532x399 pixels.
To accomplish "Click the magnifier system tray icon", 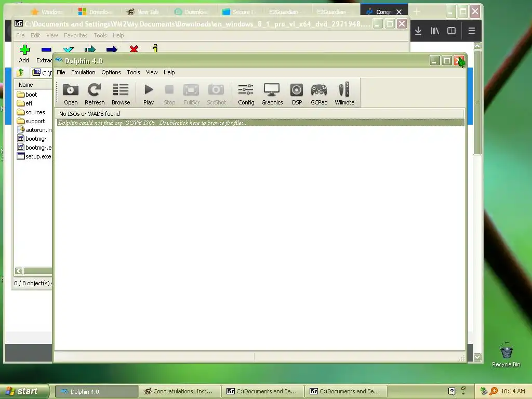I will coord(494,391).
